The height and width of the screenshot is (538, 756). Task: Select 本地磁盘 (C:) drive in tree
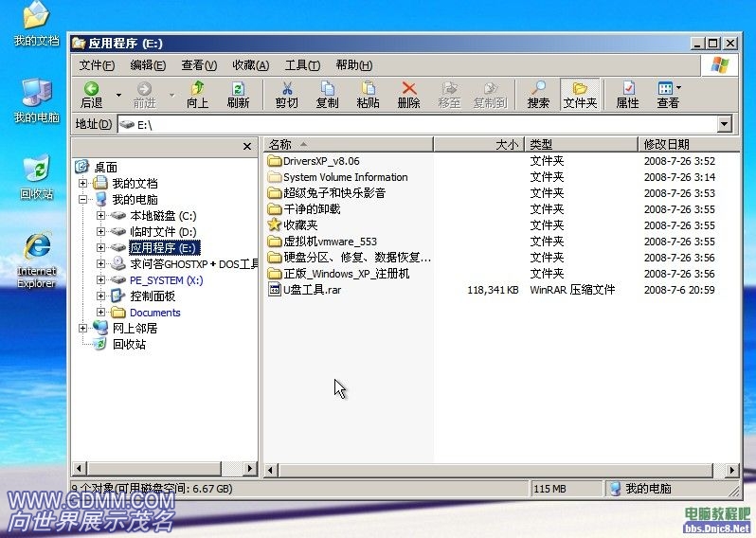click(x=163, y=216)
